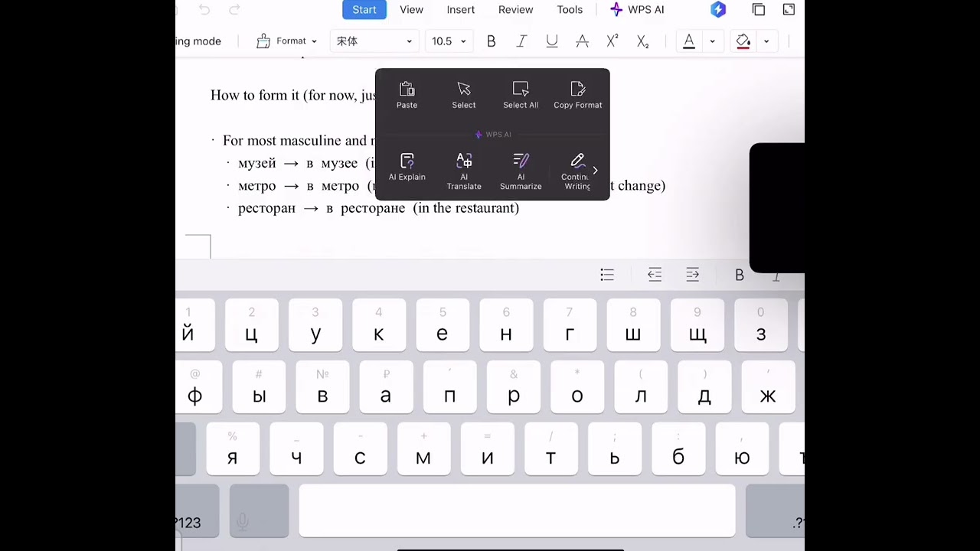Tap Bold B above keyboard

click(740, 275)
